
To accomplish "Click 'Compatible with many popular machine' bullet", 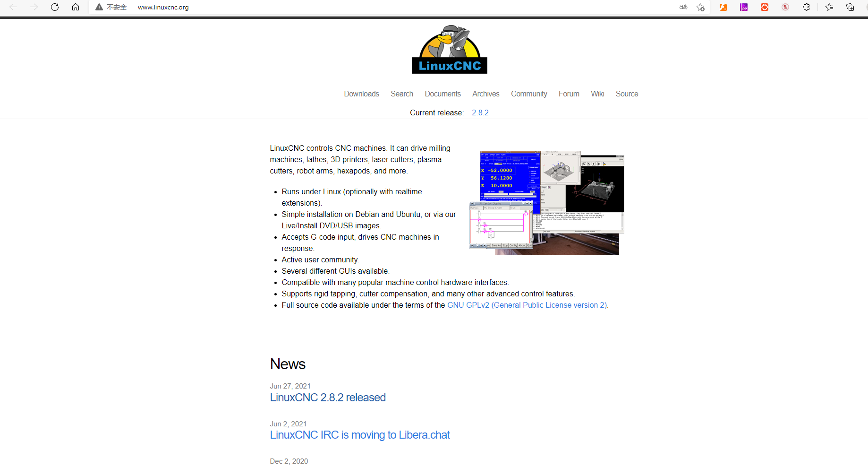I will point(395,283).
